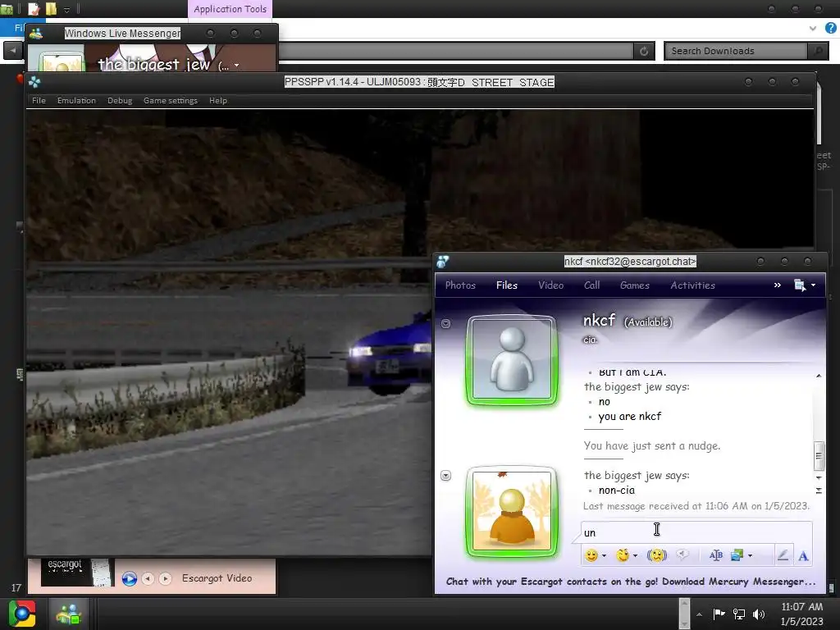Click the Explorer back arrow button

point(13,50)
